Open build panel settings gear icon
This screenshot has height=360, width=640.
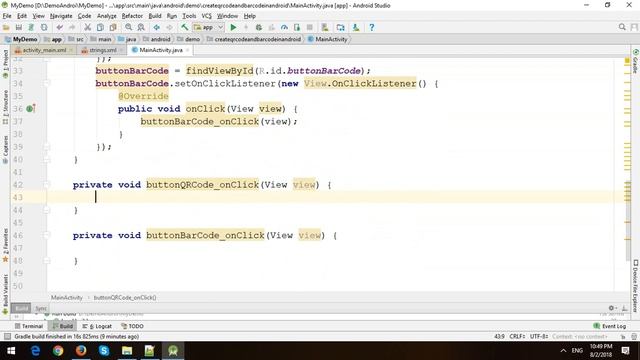611,308
